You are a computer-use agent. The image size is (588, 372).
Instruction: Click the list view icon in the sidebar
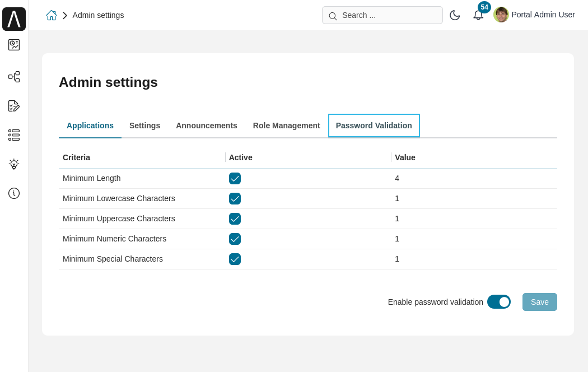point(14,135)
